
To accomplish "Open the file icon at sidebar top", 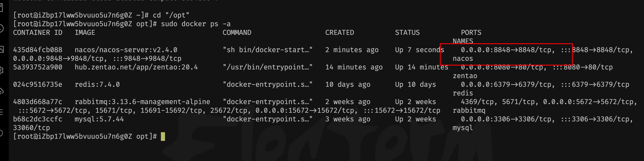I will point(1,8).
